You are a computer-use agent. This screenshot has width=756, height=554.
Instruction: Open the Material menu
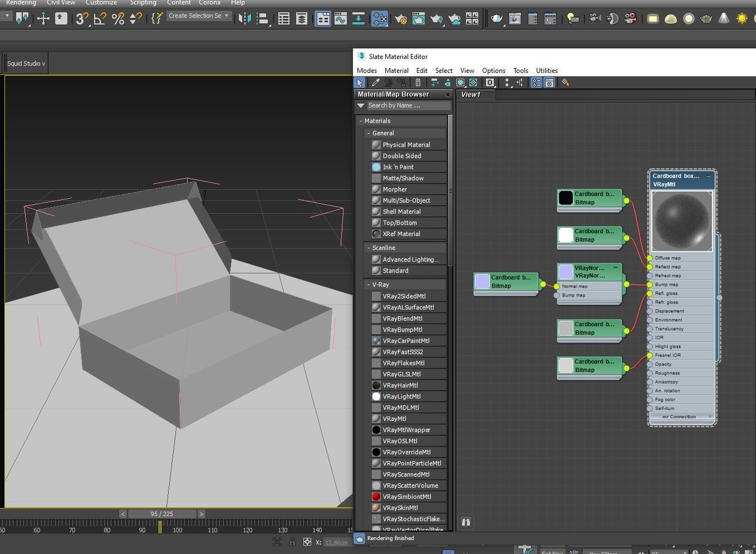point(396,71)
